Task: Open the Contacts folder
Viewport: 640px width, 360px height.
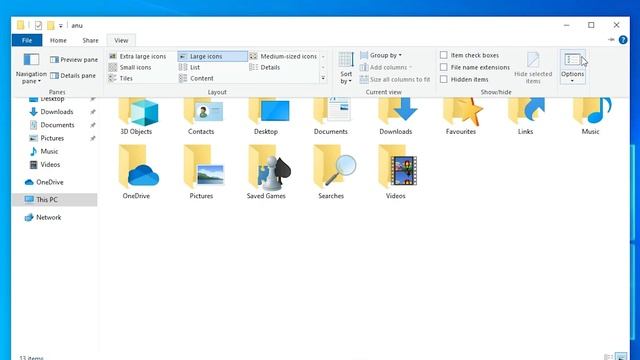Action: (201, 116)
